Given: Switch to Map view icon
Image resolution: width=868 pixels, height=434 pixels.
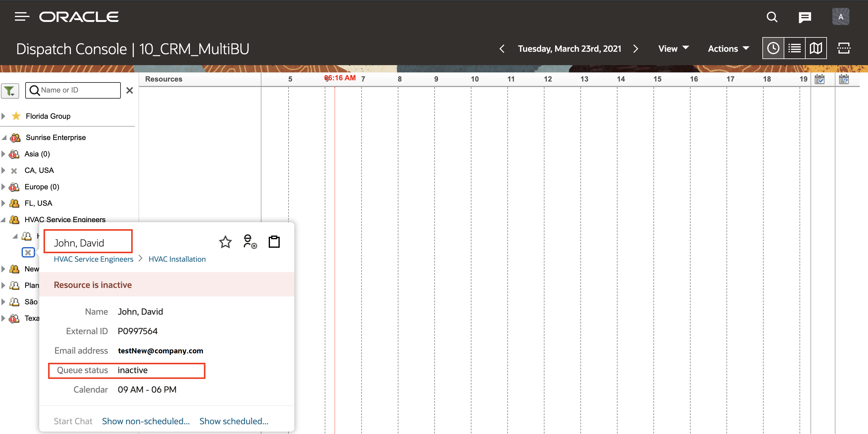Looking at the screenshot, I should click(x=816, y=48).
